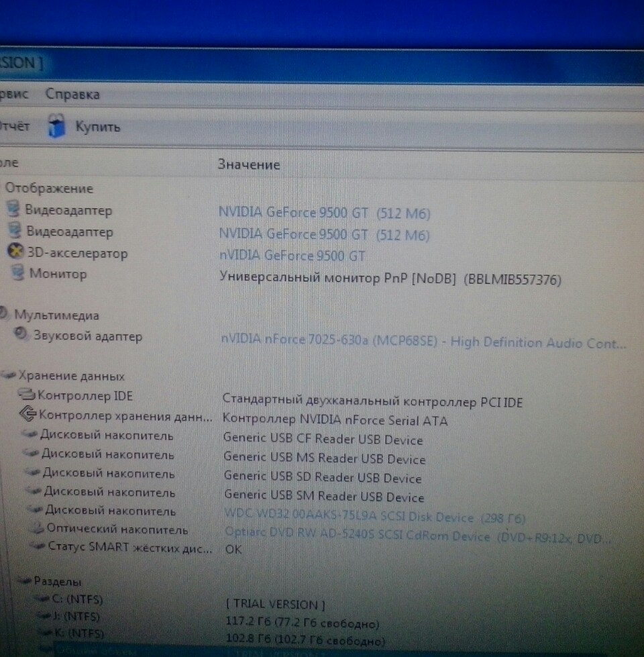
Task: Click the Купить shopping bag icon
Action: pos(56,125)
